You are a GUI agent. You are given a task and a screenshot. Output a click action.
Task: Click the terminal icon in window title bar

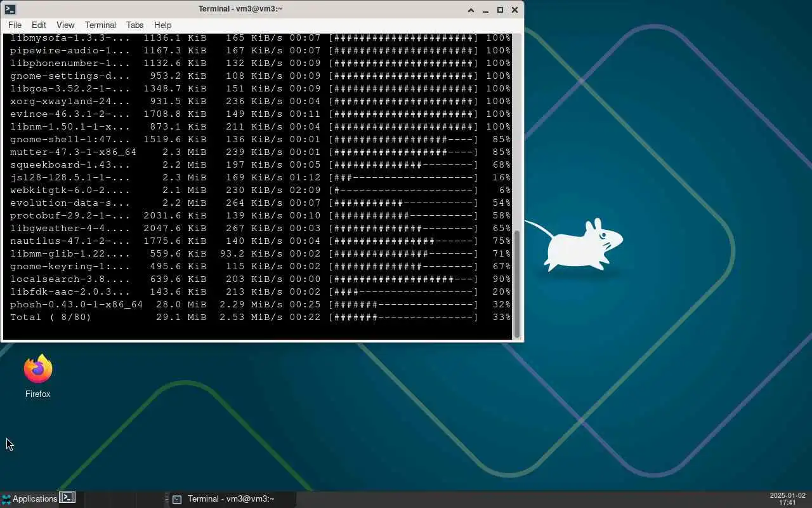[x=10, y=10]
